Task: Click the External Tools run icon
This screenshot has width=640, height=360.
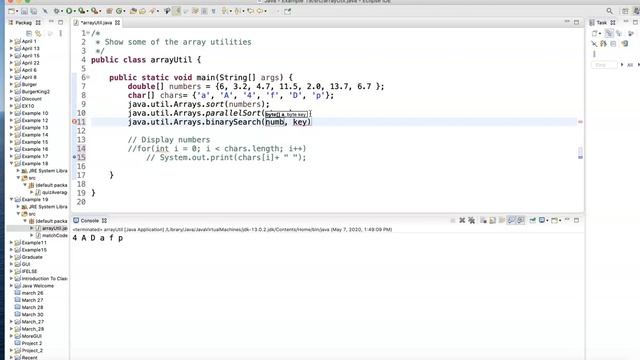Action: click(x=94, y=11)
